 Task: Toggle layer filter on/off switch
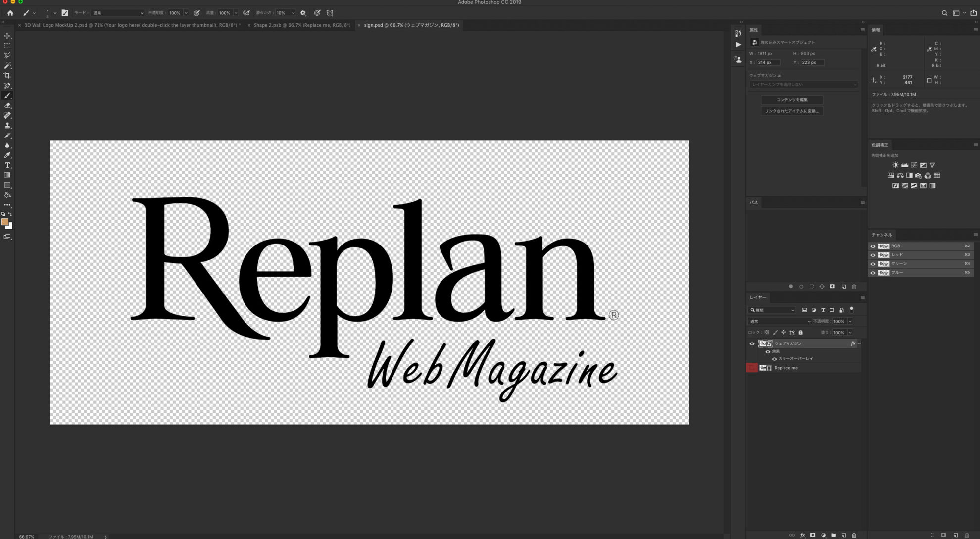[x=851, y=310]
